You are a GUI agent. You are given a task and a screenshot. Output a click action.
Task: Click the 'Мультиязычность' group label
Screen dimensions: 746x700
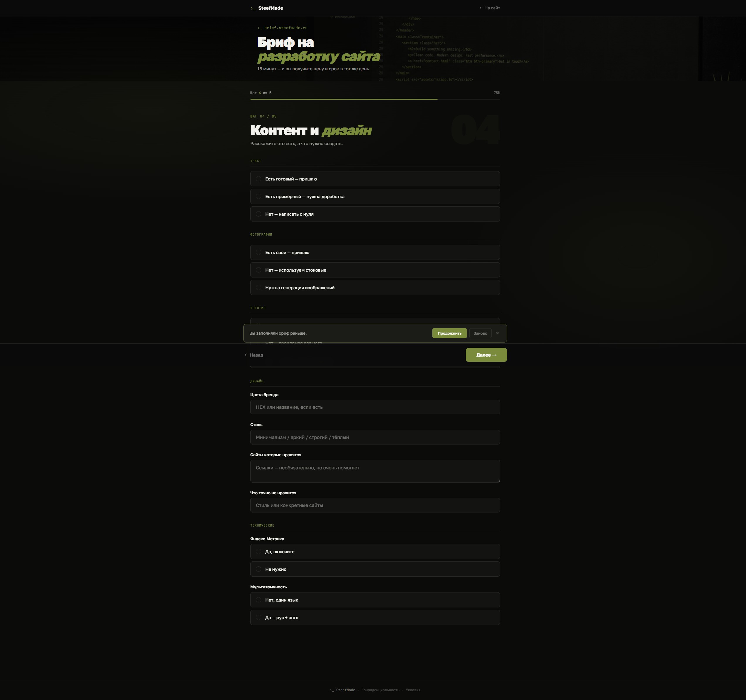(x=268, y=587)
